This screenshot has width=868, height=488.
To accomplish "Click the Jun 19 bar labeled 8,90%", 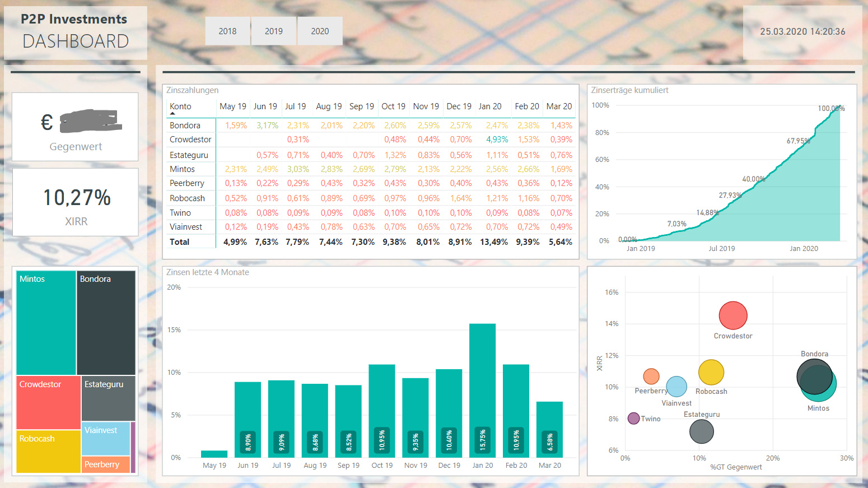I will click(248, 420).
